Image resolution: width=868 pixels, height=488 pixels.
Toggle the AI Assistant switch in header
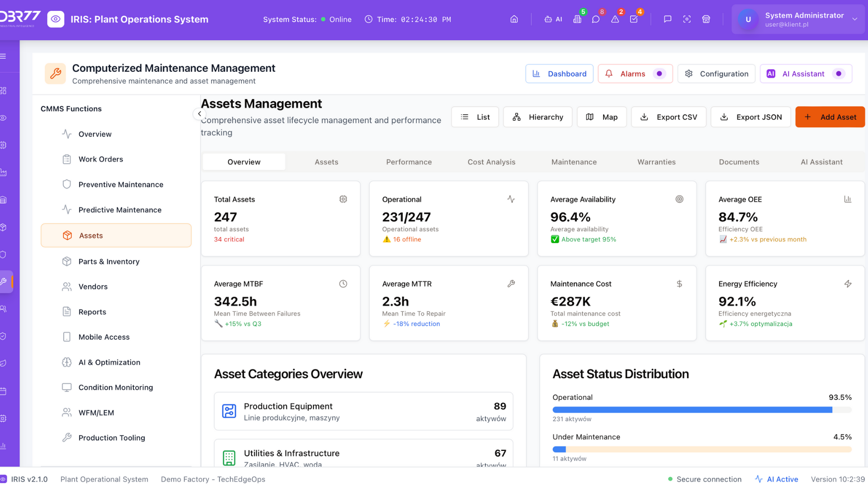coord(839,74)
